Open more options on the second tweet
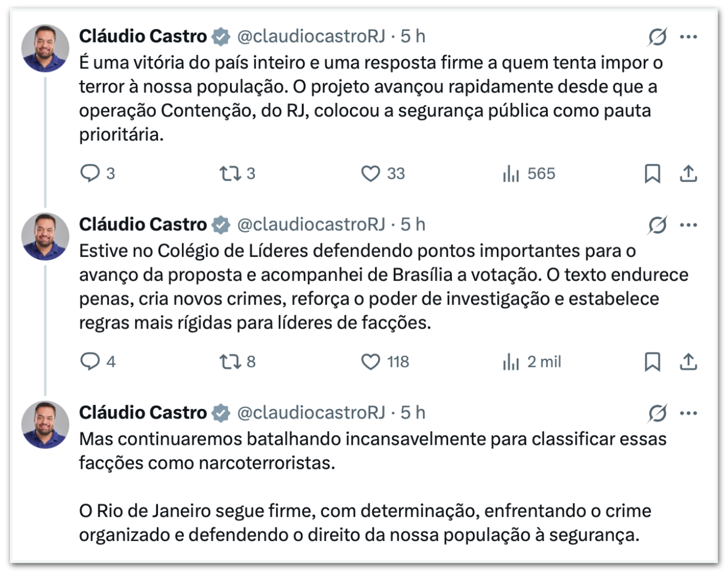The height and width of the screenshot is (576, 728). [689, 225]
